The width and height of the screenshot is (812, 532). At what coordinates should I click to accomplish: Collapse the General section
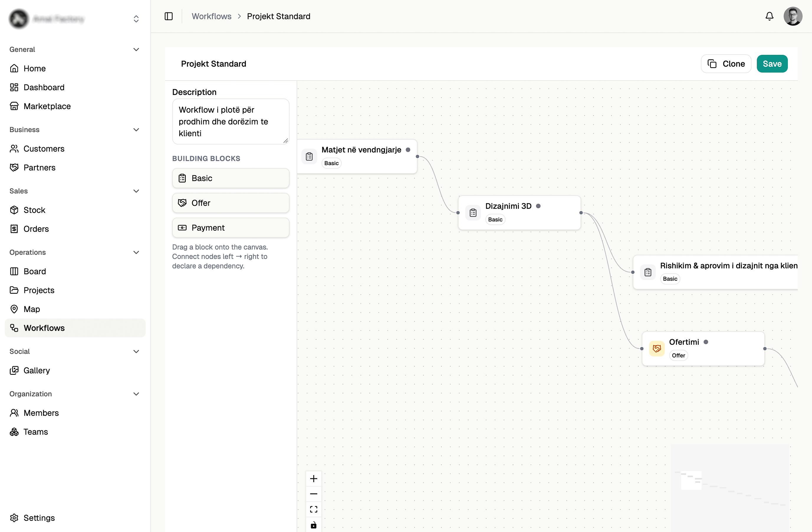click(x=136, y=50)
